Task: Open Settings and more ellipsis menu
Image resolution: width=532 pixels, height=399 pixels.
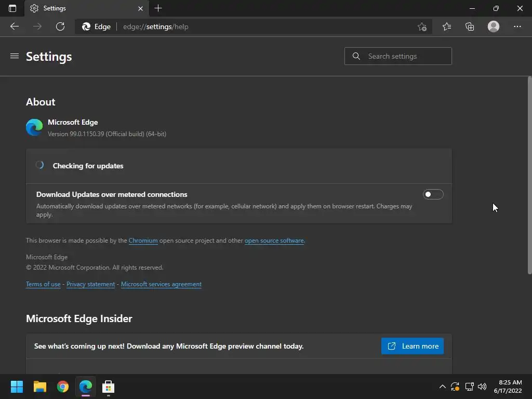Action: point(517,26)
